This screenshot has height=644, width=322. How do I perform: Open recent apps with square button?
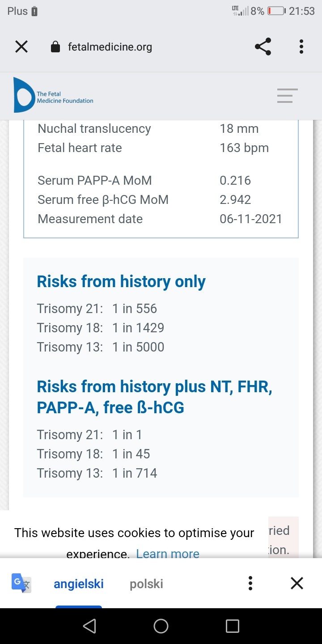[x=233, y=626]
